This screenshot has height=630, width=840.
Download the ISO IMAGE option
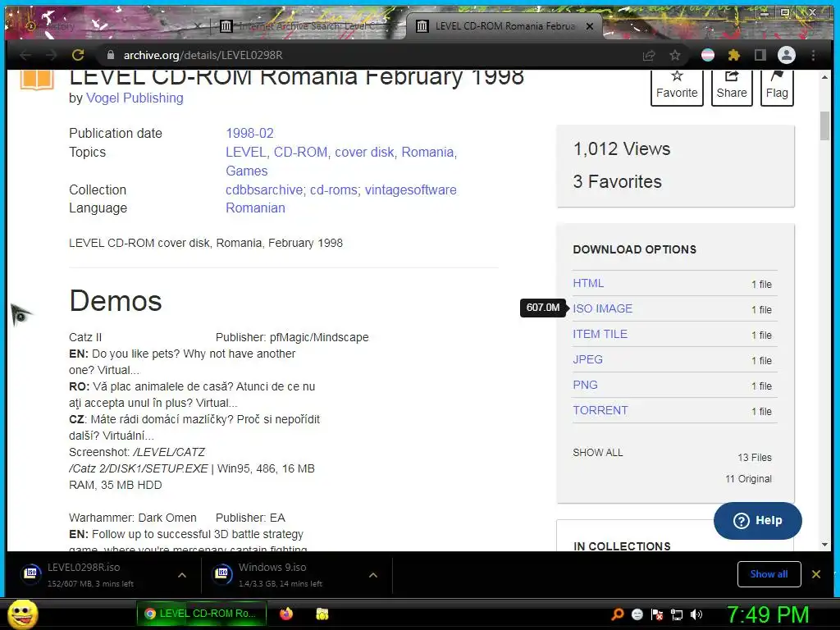[603, 308]
